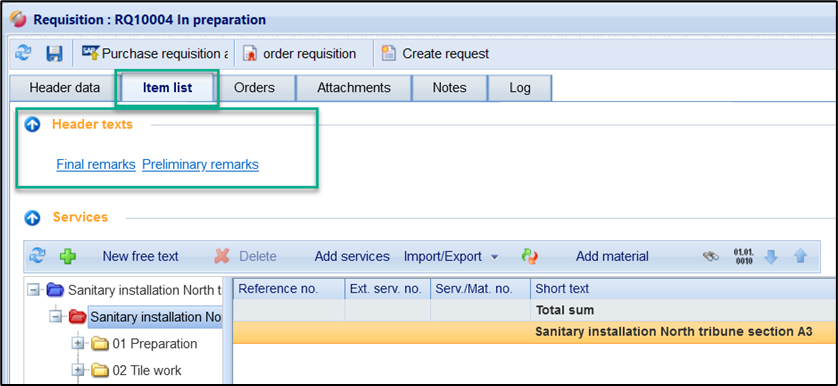Collapse the Header texts section
838x386 pixels.
(33, 125)
